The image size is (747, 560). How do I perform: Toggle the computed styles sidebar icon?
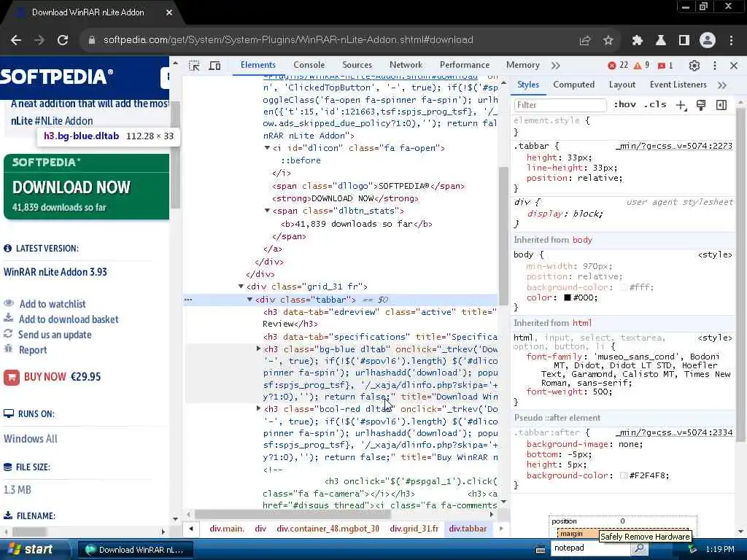pyautogui.click(x=721, y=105)
